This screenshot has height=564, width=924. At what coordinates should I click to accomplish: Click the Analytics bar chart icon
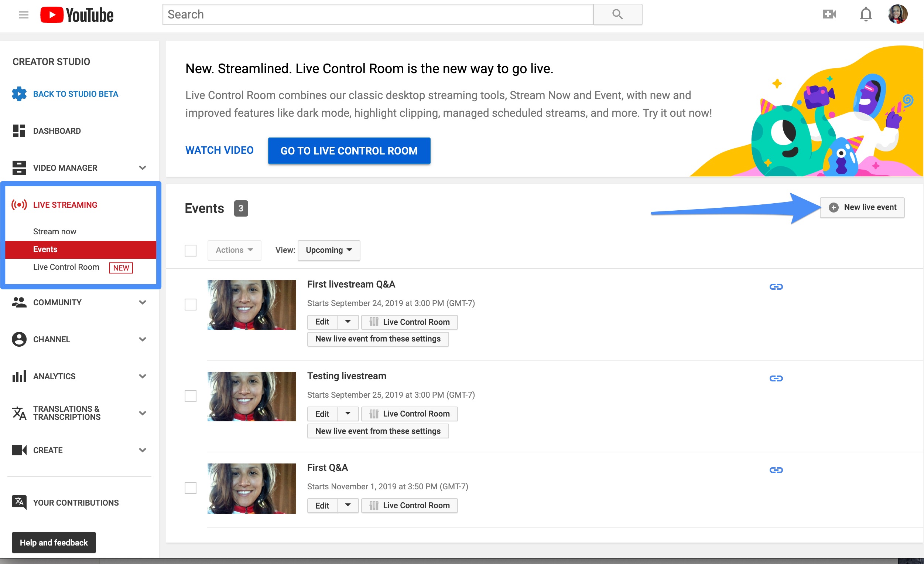pos(19,376)
